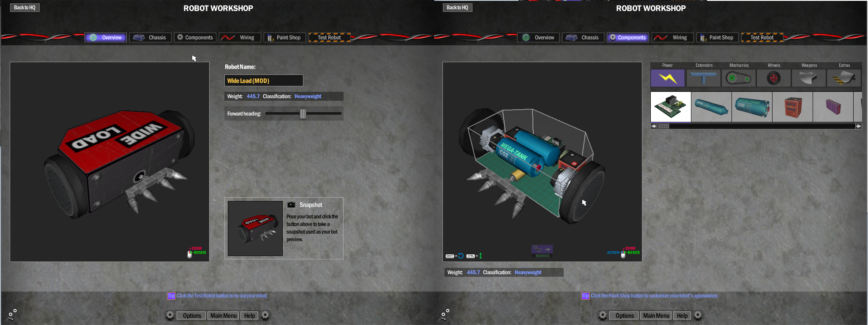Viewport: 868px width, 325px height.
Task: Select the Power category lightning icon
Action: tap(667, 78)
